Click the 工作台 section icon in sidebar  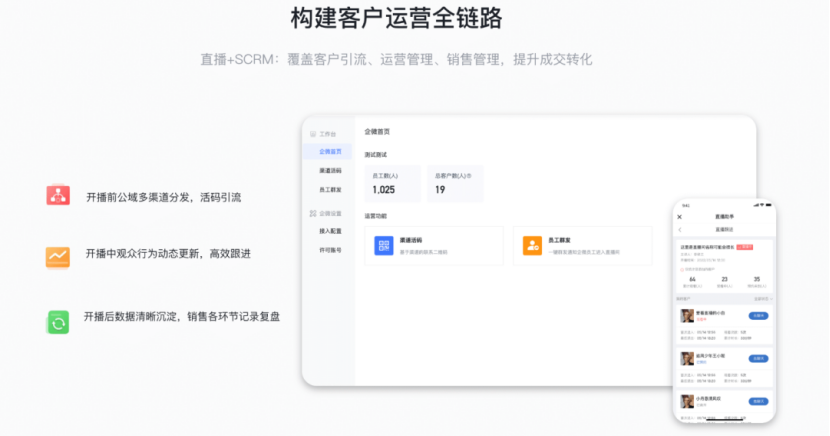click(x=312, y=133)
